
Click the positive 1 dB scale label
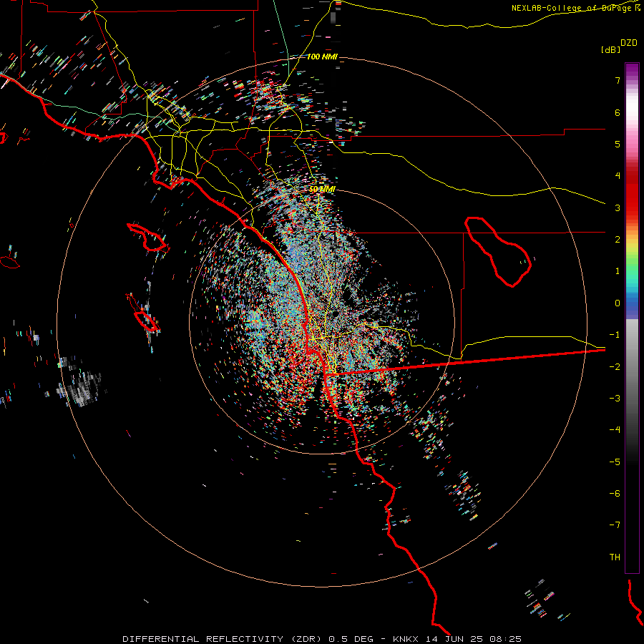tap(618, 271)
